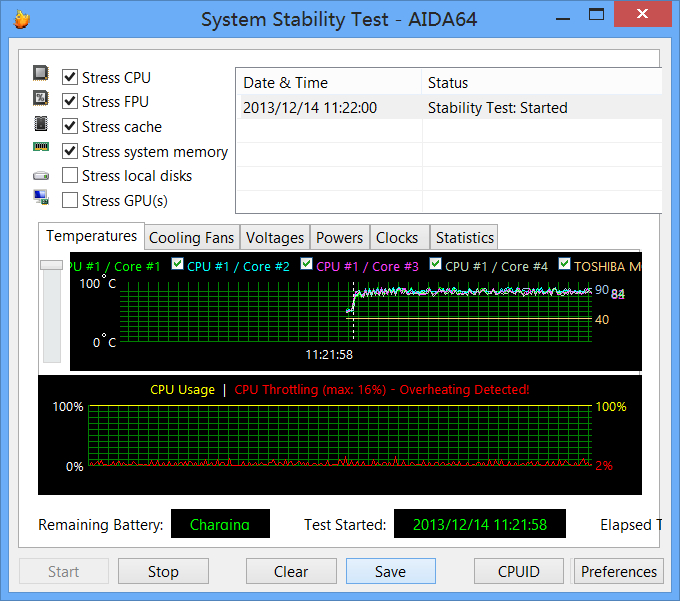Hide CPU #1 / Core #2 graph line
The image size is (680, 601).
177,264
